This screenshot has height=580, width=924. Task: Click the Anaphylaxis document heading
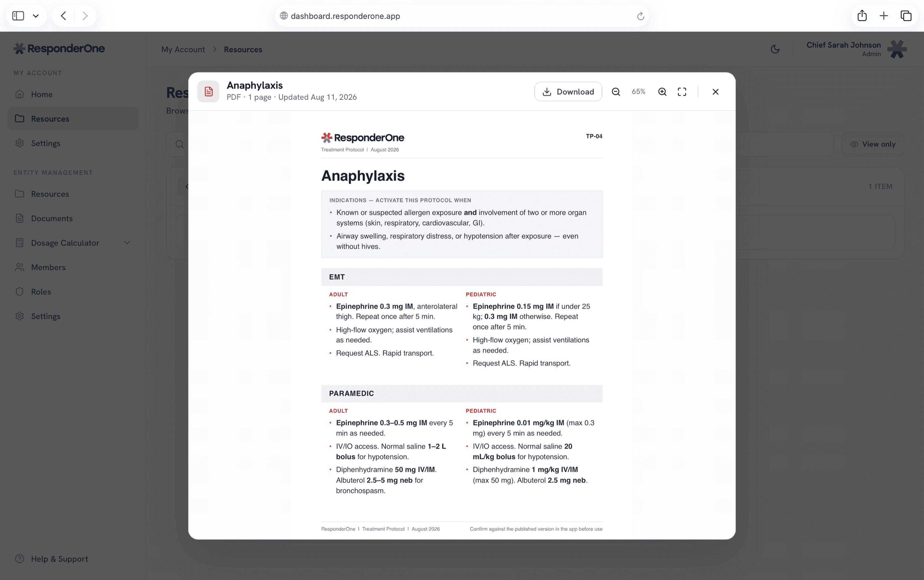click(363, 176)
